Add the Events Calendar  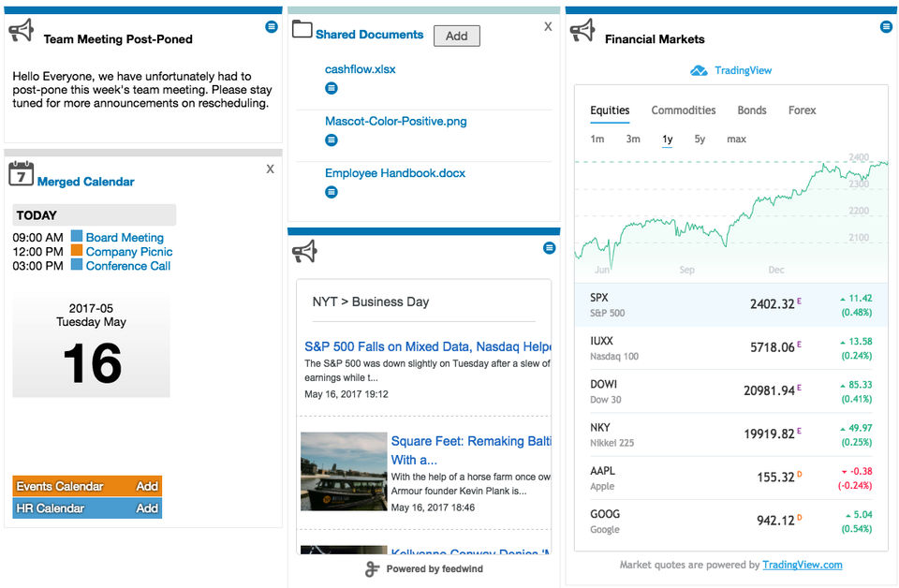[147, 486]
